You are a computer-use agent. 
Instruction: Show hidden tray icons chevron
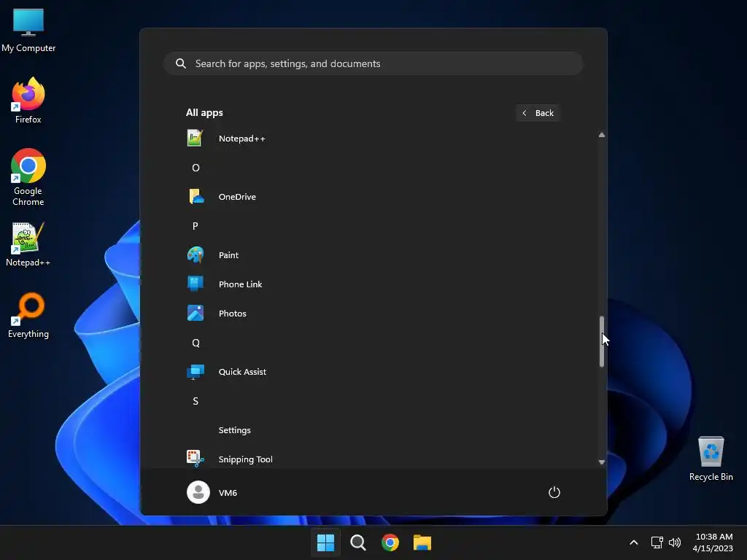pyautogui.click(x=634, y=542)
